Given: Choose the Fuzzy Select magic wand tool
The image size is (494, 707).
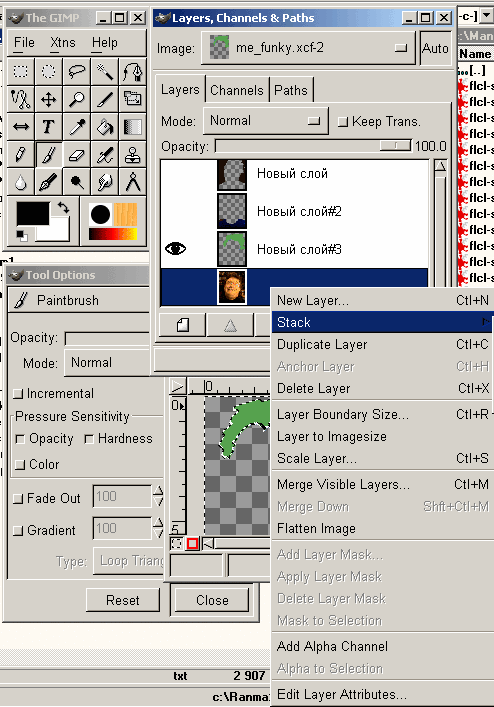Looking at the screenshot, I should pos(104,71).
